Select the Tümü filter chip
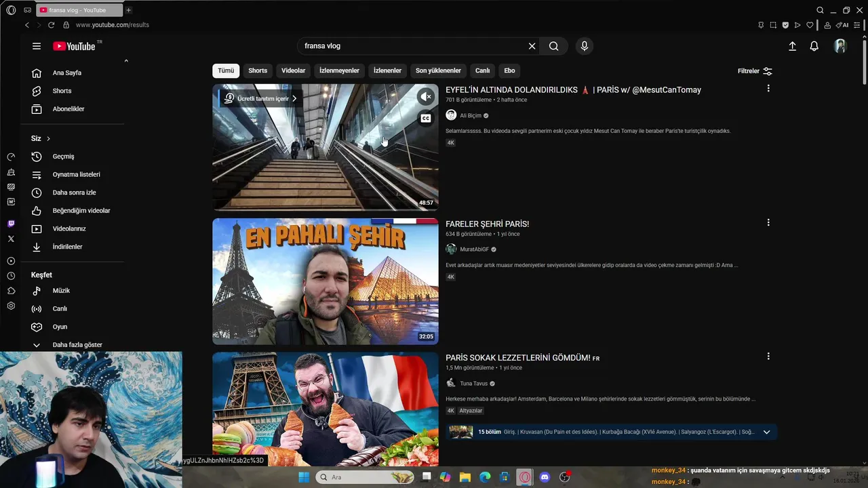 click(x=226, y=70)
